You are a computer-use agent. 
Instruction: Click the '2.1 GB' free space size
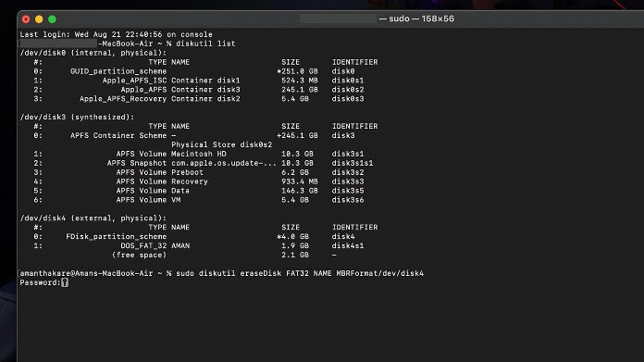pos(295,256)
